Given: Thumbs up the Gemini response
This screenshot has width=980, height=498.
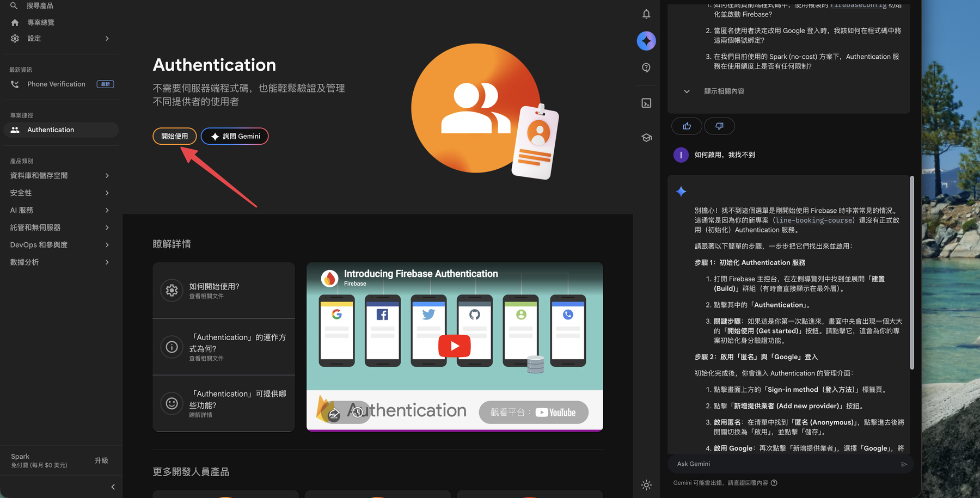Looking at the screenshot, I should [687, 126].
